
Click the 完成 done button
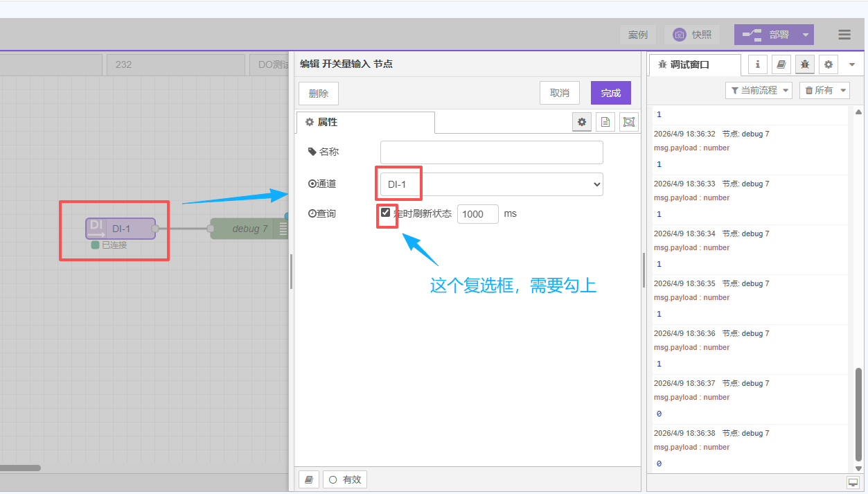[x=610, y=93]
